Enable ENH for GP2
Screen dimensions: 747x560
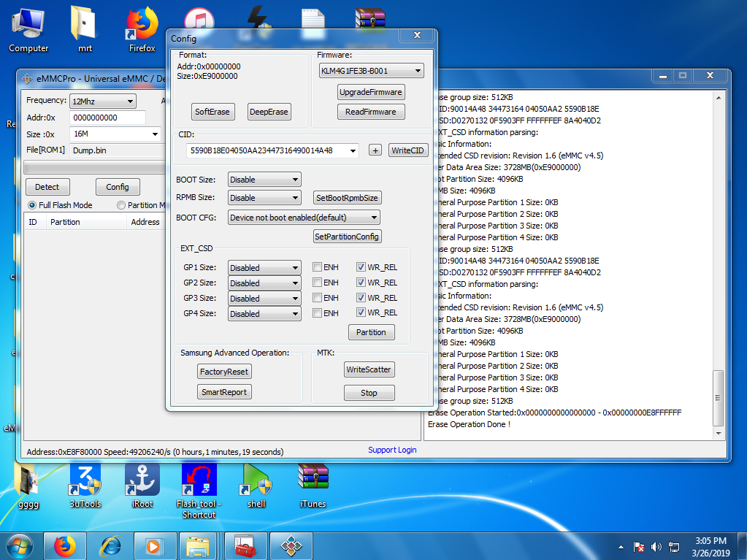click(x=318, y=282)
